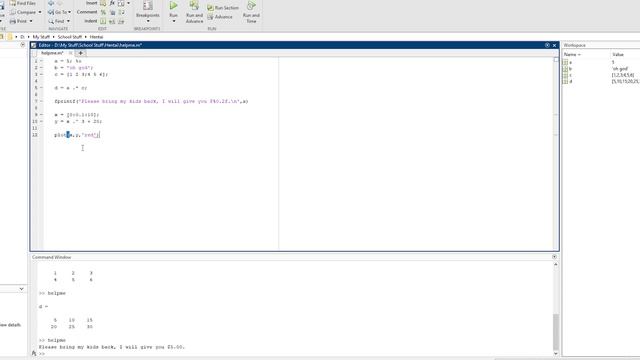This screenshot has height=360, width=640.
Task: Click the Editor panel actions circle icon
Action: tap(547, 45)
